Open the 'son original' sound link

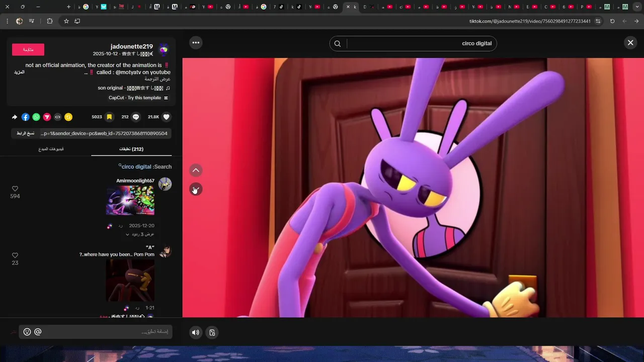click(134, 88)
